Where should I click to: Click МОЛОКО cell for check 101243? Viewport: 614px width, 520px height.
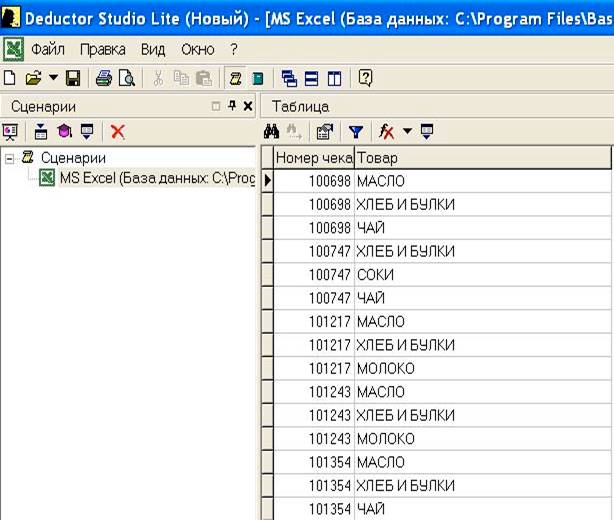click(484, 439)
